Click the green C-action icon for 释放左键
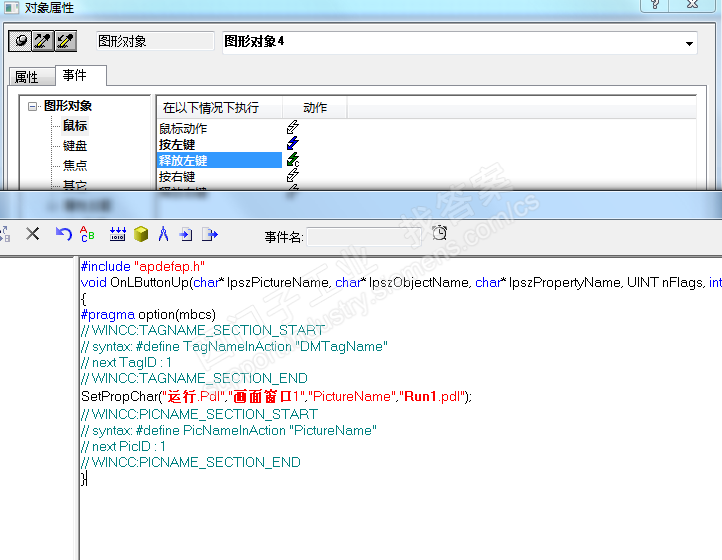This screenshot has height=560, width=722. click(293, 159)
